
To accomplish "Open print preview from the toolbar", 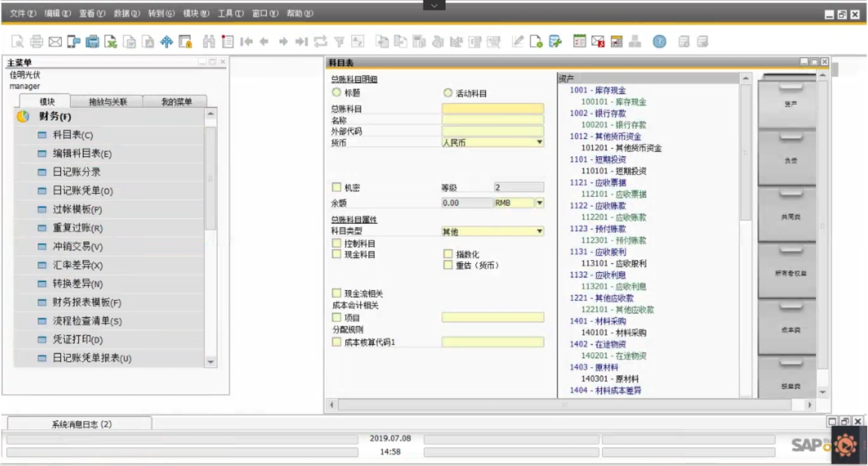I will [17, 41].
